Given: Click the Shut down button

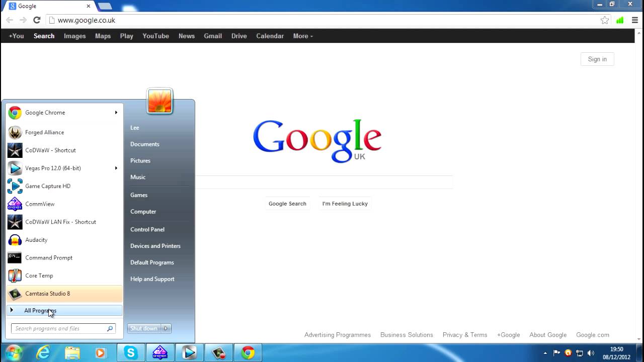Looking at the screenshot, I should 144,328.
